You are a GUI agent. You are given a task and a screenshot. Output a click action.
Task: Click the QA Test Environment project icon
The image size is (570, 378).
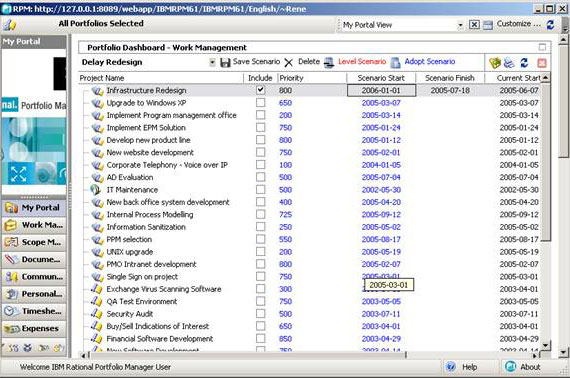(96, 301)
